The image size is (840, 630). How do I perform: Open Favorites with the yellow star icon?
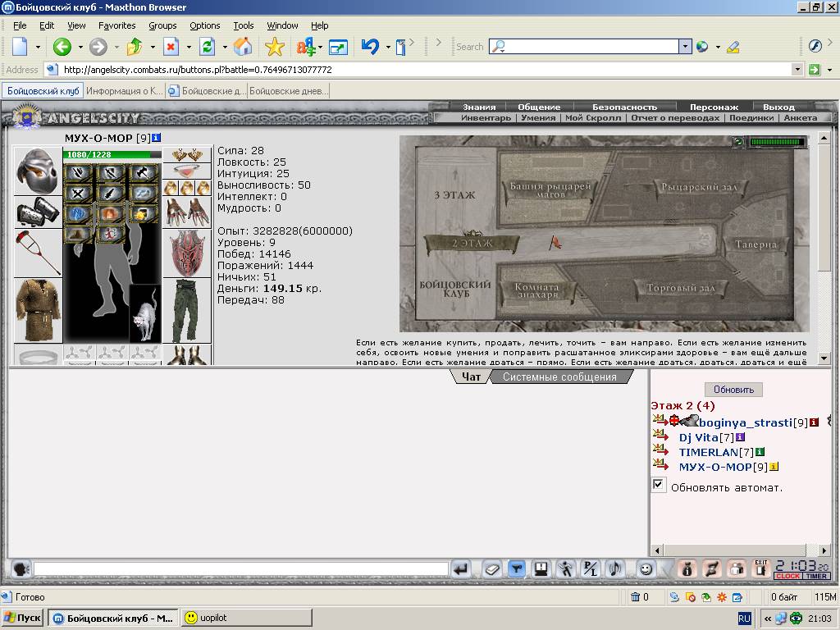coord(274,47)
